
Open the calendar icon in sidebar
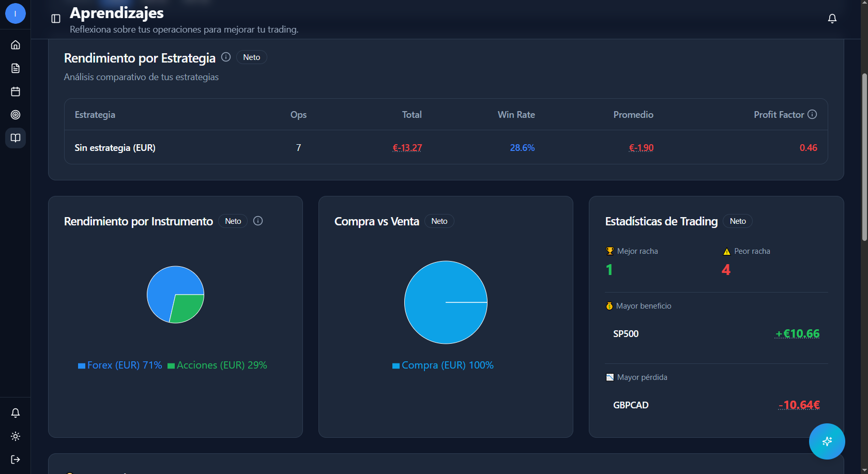(16, 91)
